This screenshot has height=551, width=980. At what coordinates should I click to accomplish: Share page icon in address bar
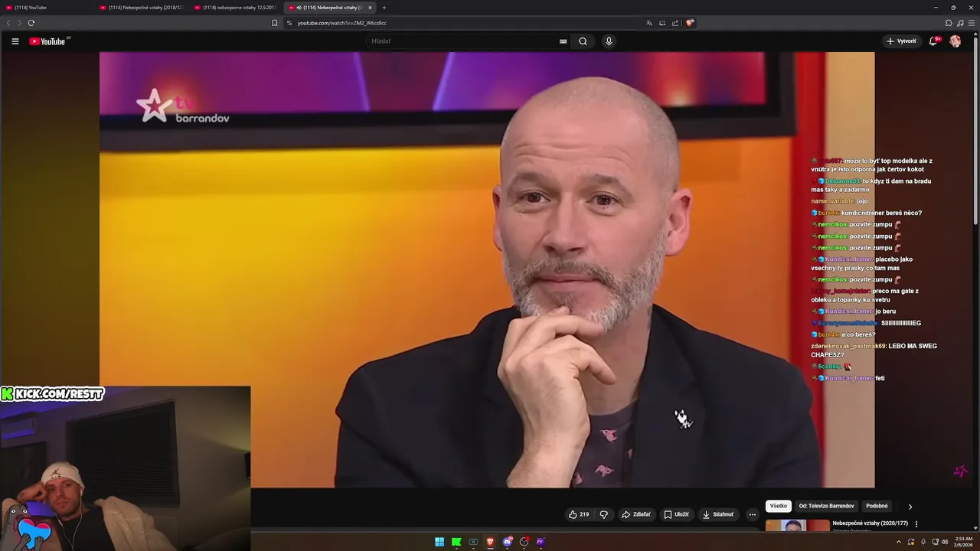point(675,23)
